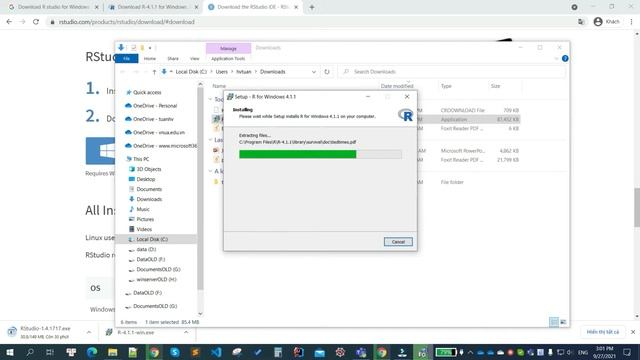The image size is (640, 360).
Task: Click the Up one level arrow in Explorer
Action: pyautogui.click(x=154, y=72)
